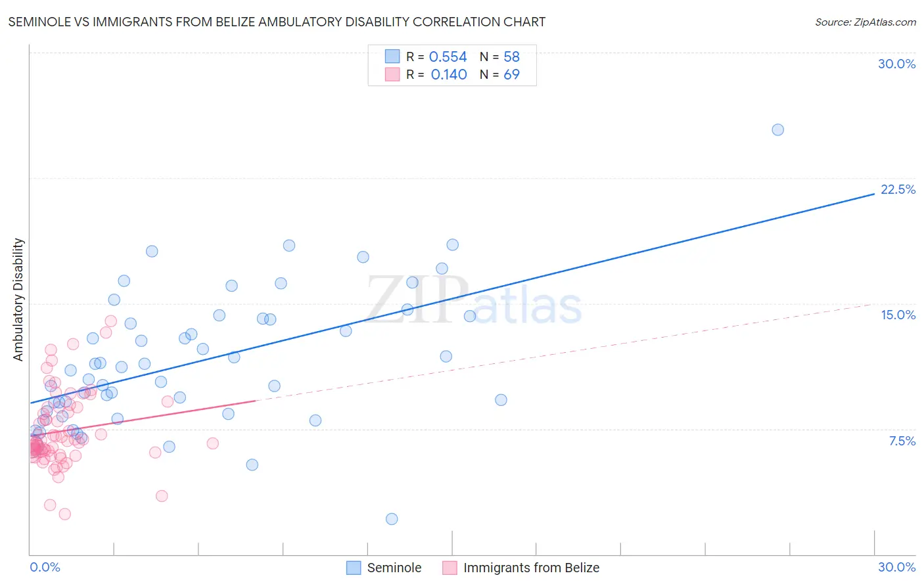The image size is (924, 586).
Task: Click the ZIPatlas watermark in chart center
Action: click(474, 299)
